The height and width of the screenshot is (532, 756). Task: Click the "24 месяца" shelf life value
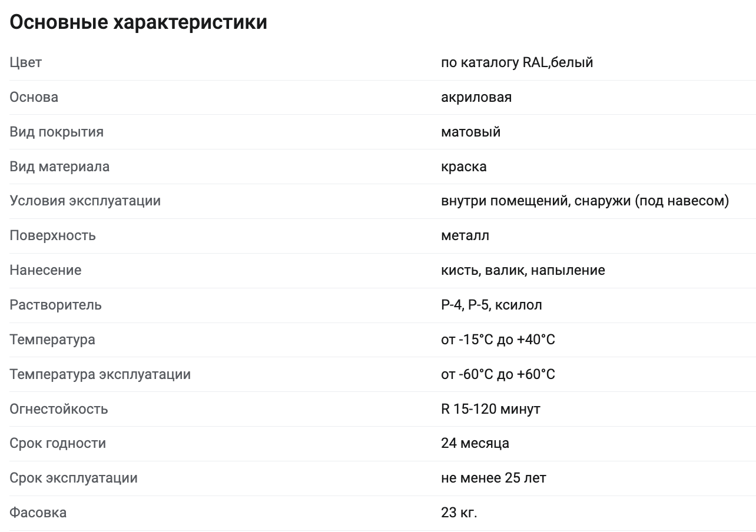pos(475,443)
